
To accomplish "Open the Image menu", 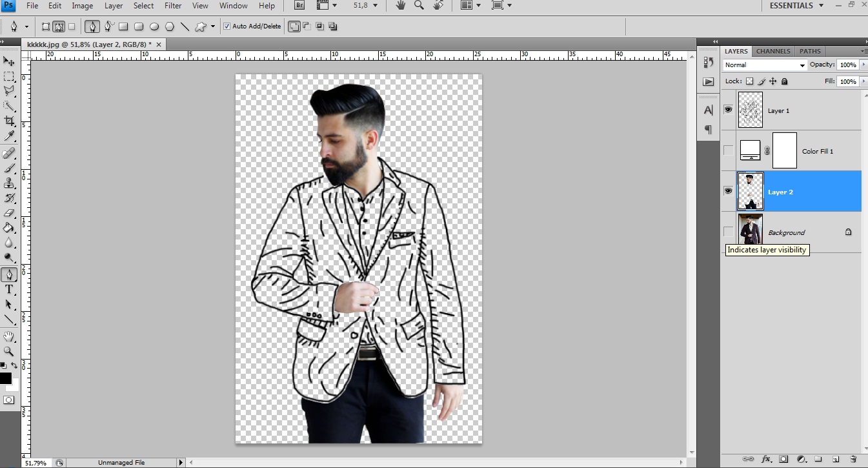I will 82,6.
